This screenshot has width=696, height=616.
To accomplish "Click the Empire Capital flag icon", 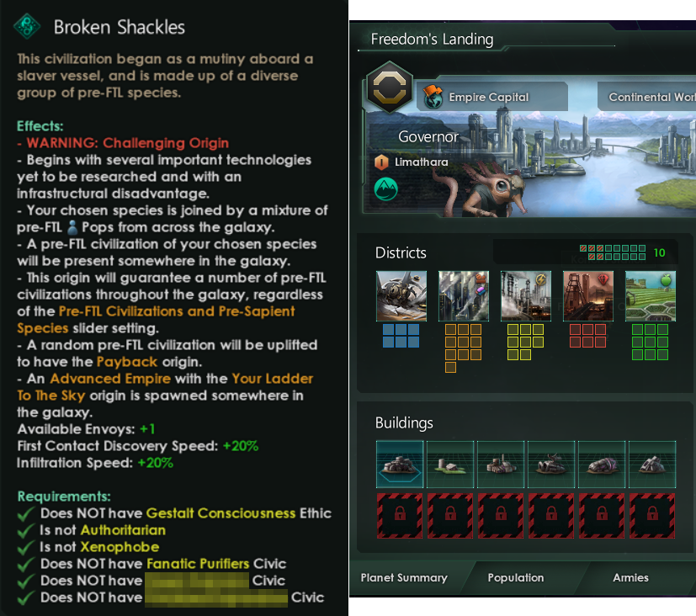I will pos(433,97).
